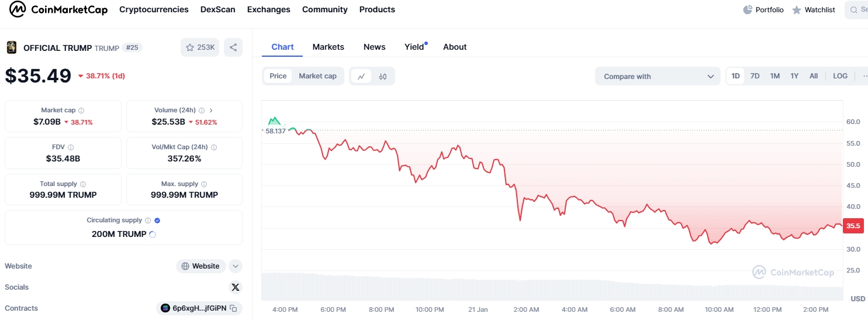Click the 35.5 current price marker

click(853, 226)
